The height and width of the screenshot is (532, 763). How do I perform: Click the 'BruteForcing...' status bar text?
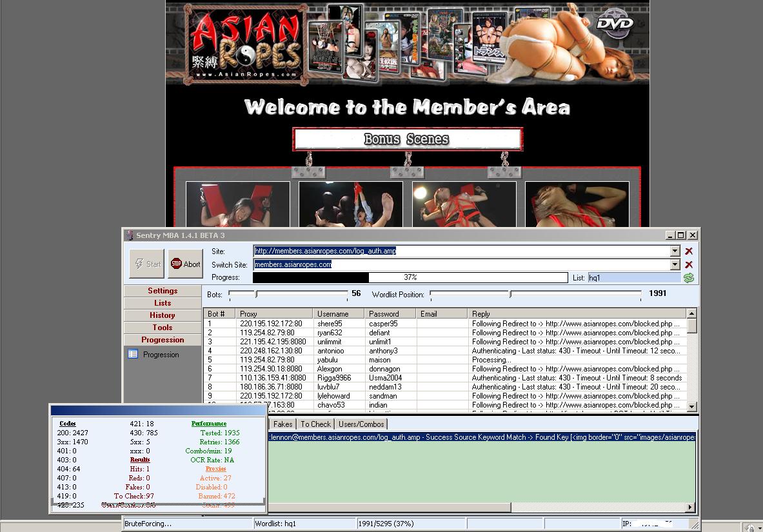pos(148,524)
